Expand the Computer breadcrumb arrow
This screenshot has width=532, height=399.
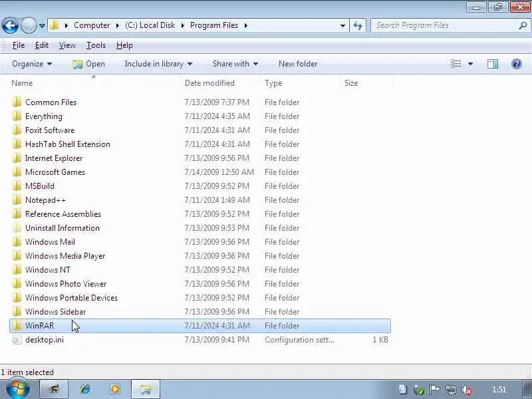(x=118, y=25)
